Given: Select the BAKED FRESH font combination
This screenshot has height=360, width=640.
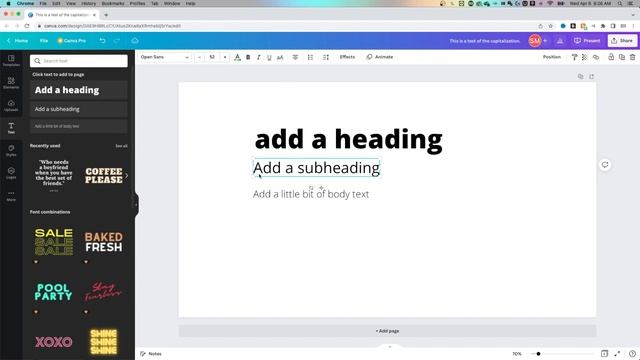Looking at the screenshot, I should tap(104, 242).
